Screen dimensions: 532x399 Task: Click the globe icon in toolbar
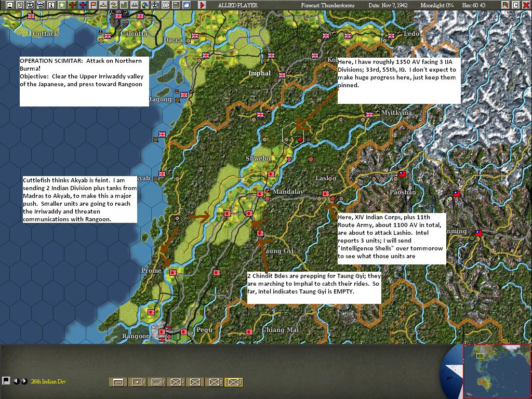tap(145, 5)
